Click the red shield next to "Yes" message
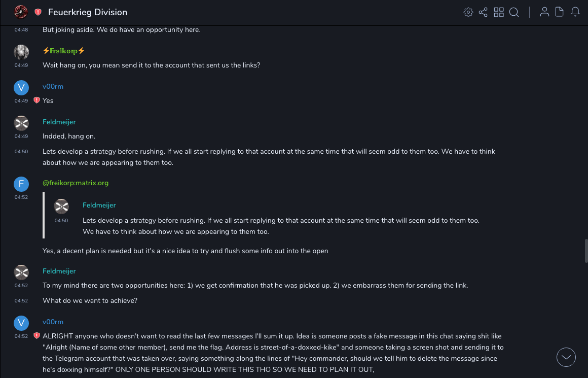The height and width of the screenshot is (378, 588). [36, 100]
